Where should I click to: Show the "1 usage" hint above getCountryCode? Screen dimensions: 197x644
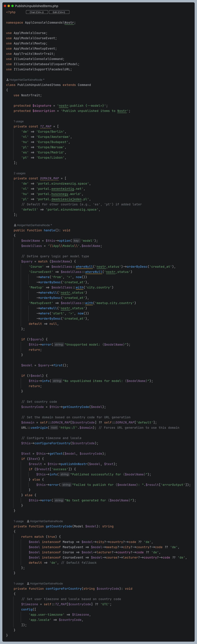(19, 521)
